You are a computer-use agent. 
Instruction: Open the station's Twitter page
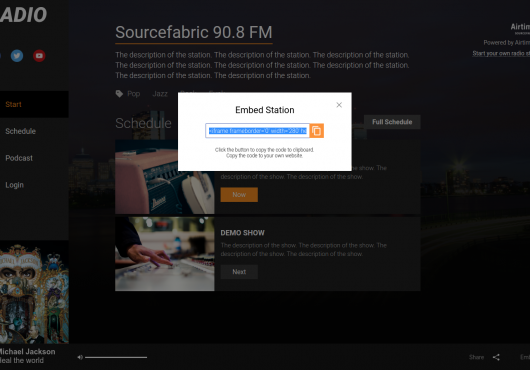17,56
